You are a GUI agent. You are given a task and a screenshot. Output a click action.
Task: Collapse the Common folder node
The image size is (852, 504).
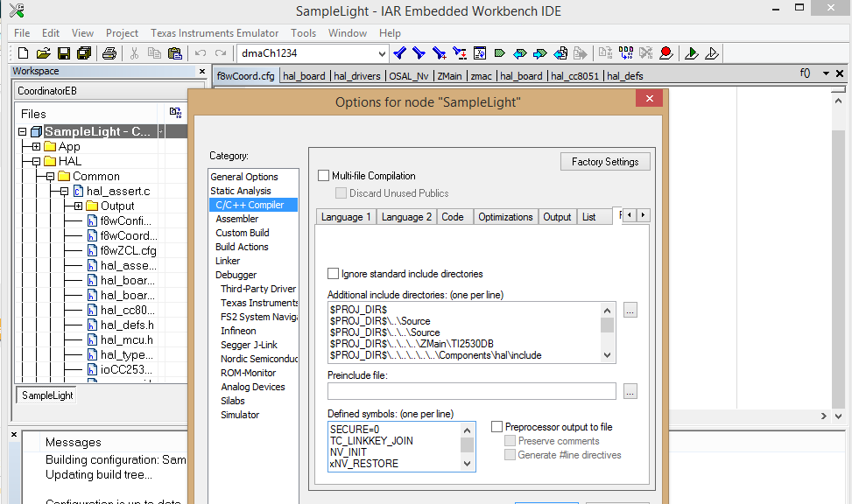coord(50,177)
